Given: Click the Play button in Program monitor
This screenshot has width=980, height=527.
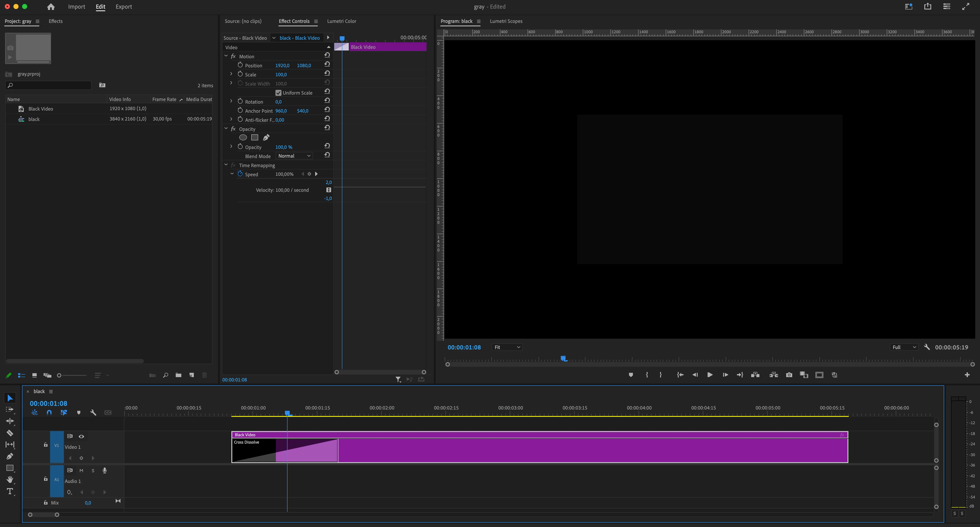Looking at the screenshot, I should pyautogui.click(x=710, y=375).
